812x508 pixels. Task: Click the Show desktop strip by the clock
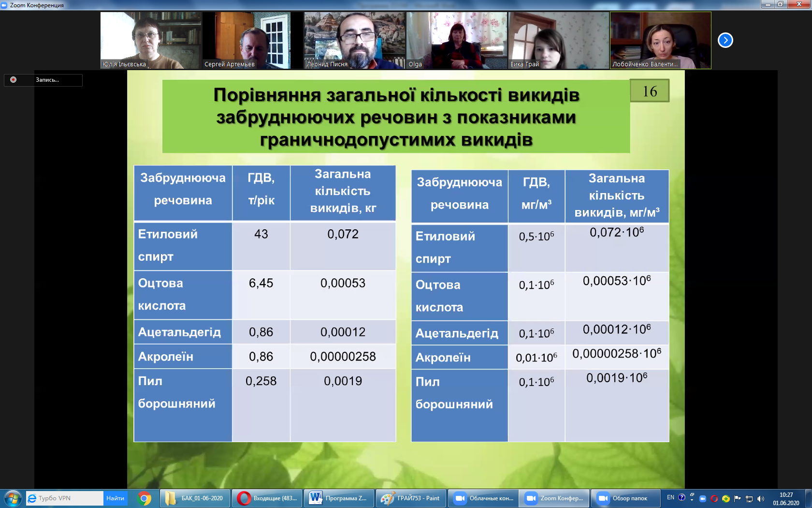(x=808, y=498)
